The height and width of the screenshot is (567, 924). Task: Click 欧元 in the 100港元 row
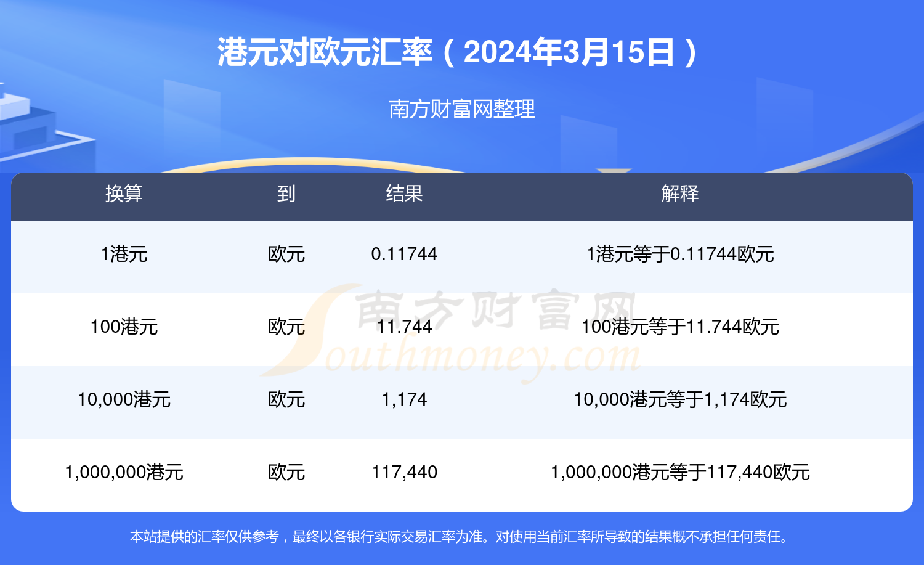click(x=286, y=327)
